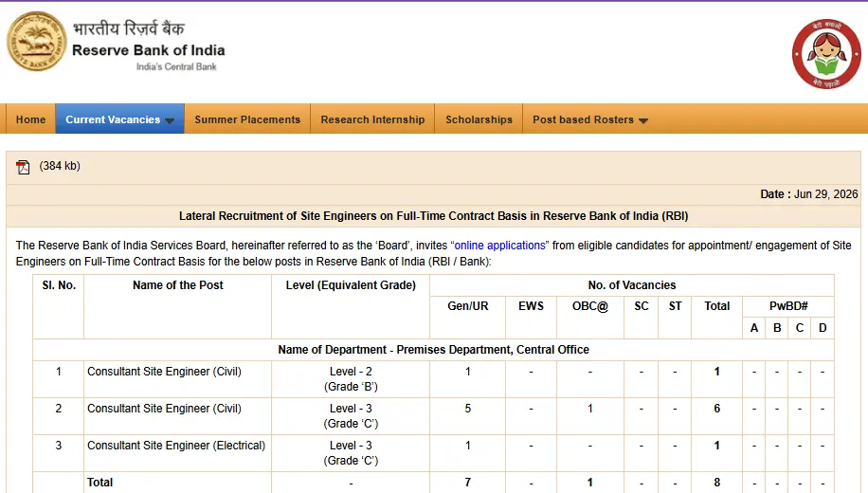Open the Current Vacancies menu
This screenshot has height=493, width=868.
click(119, 119)
